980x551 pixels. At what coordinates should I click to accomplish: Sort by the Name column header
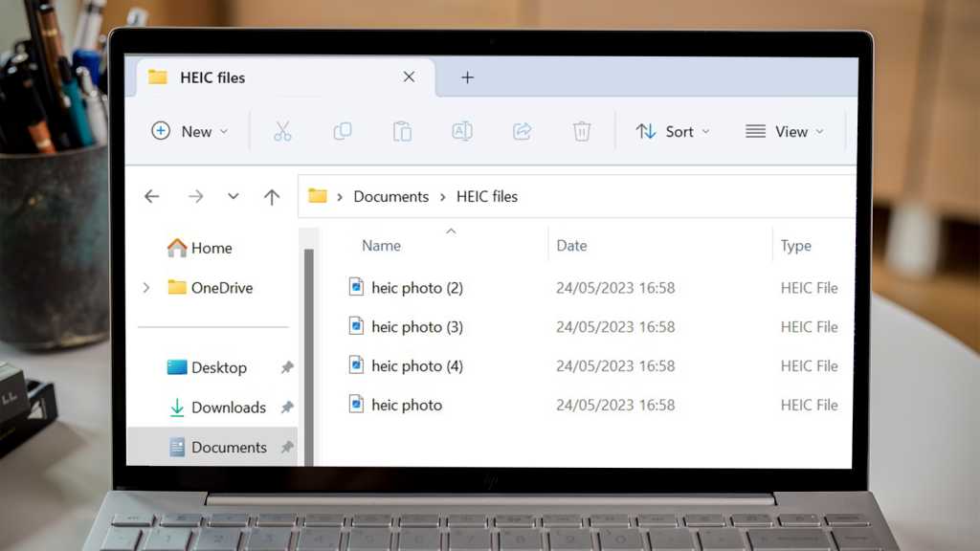pos(381,246)
